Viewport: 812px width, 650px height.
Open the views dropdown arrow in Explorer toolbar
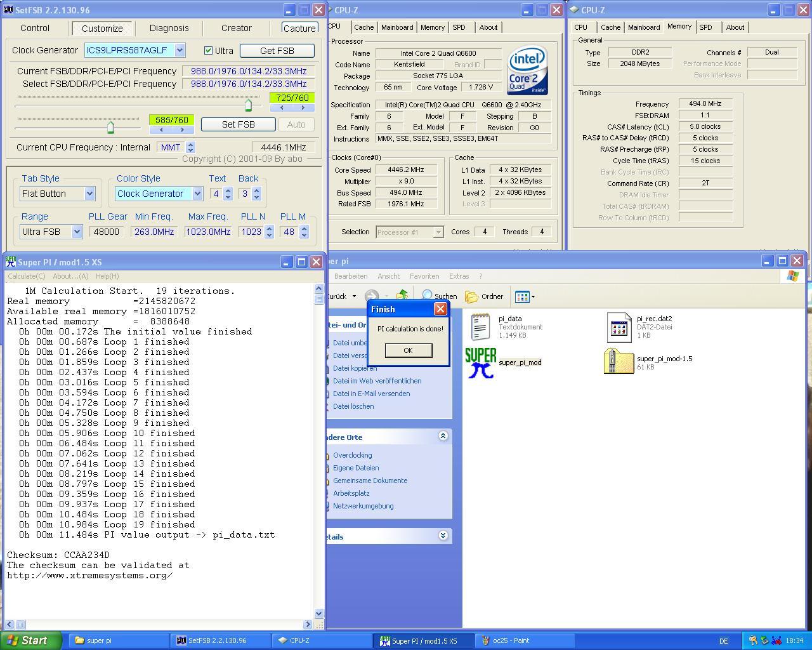(x=533, y=296)
